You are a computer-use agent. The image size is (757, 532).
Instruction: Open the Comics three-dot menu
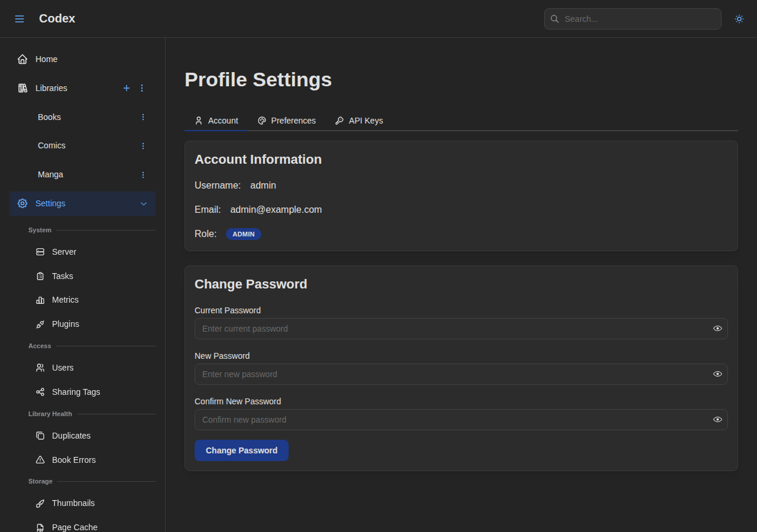pos(143,145)
